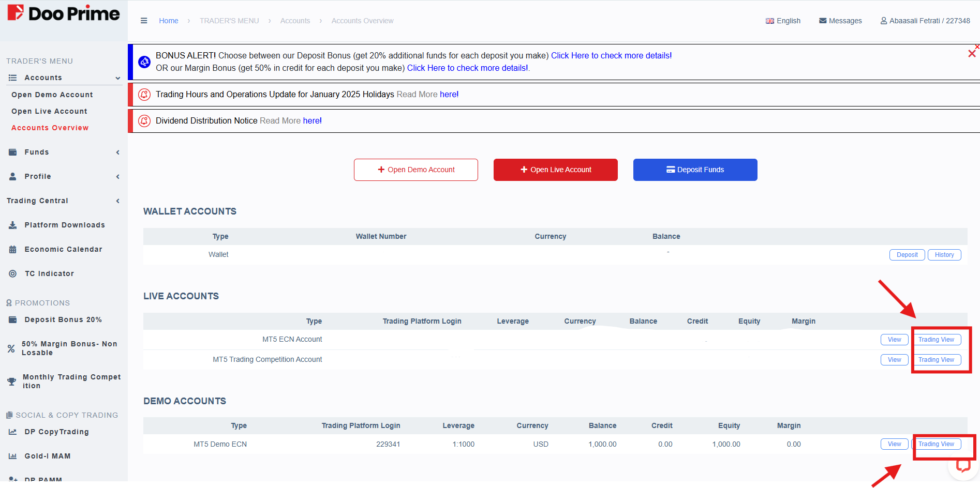Click the Platform Downloads download icon

[13, 225]
